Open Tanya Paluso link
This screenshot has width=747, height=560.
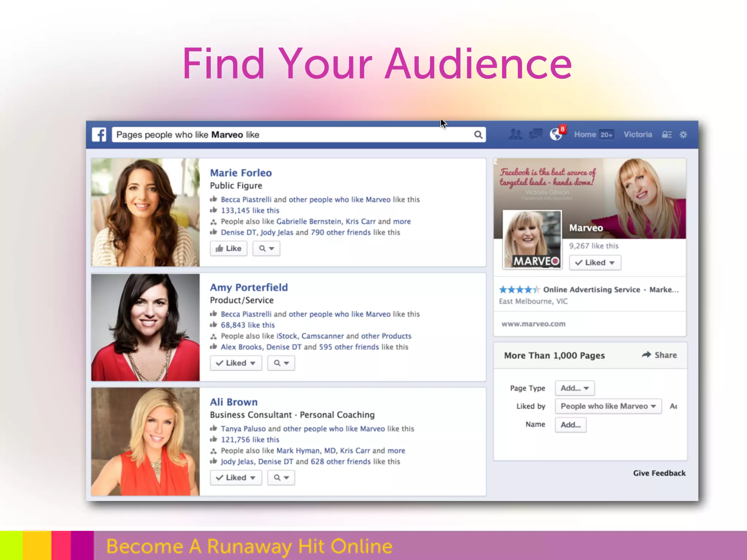243,429
